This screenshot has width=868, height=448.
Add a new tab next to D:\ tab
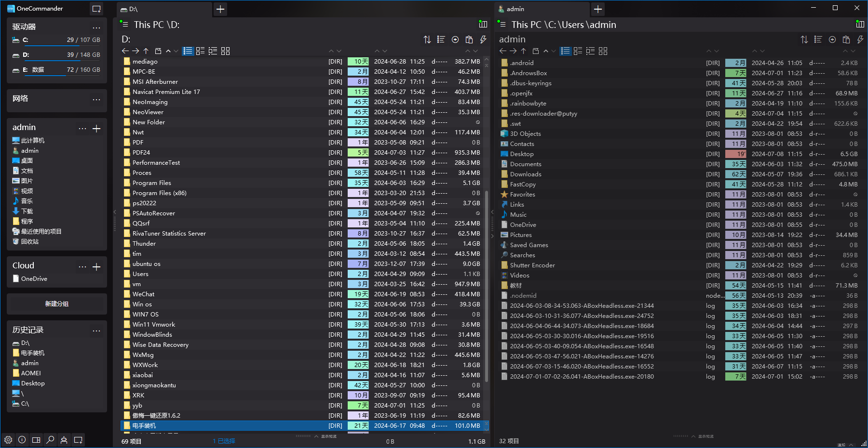click(x=220, y=9)
